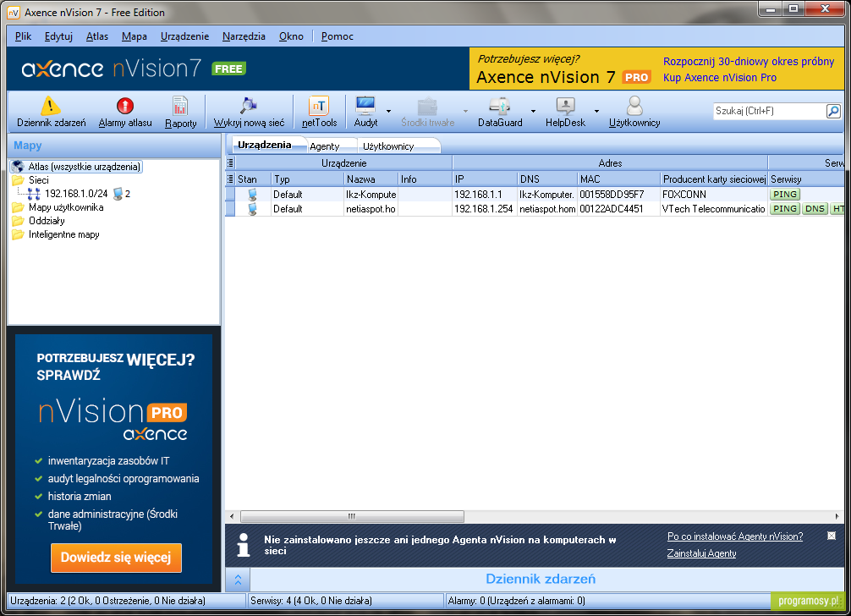Screen dimensions: 851x616
Task: Click the DNS column header
Action: [x=547, y=179]
